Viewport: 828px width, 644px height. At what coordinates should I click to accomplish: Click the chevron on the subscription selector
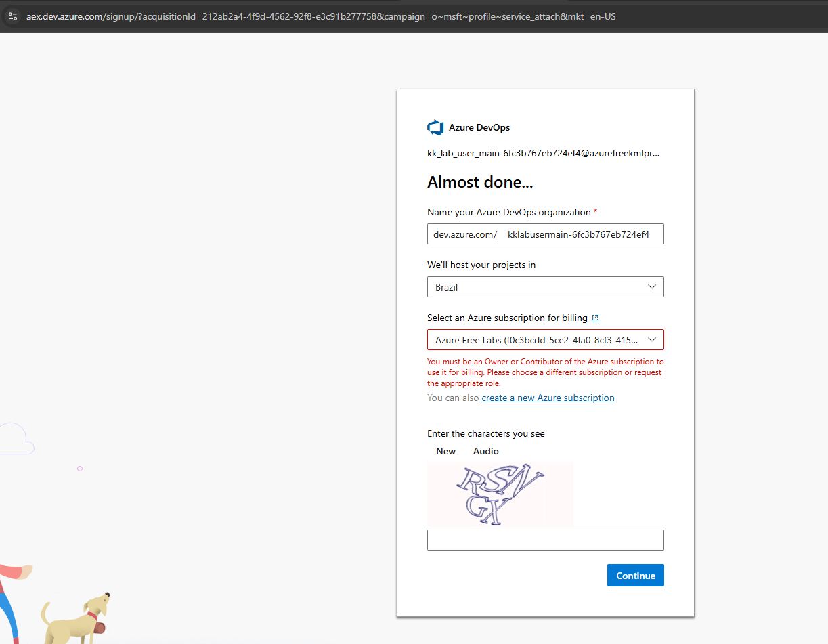(652, 340)
